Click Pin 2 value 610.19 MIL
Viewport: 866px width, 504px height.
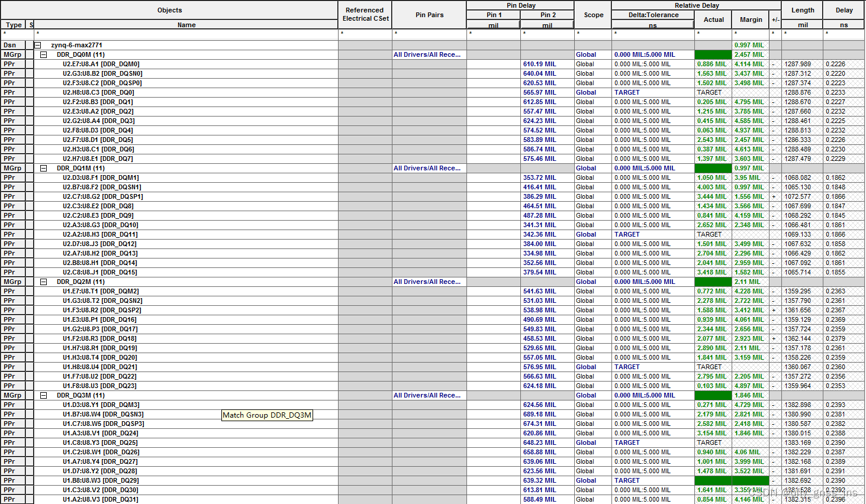point(539,64)
